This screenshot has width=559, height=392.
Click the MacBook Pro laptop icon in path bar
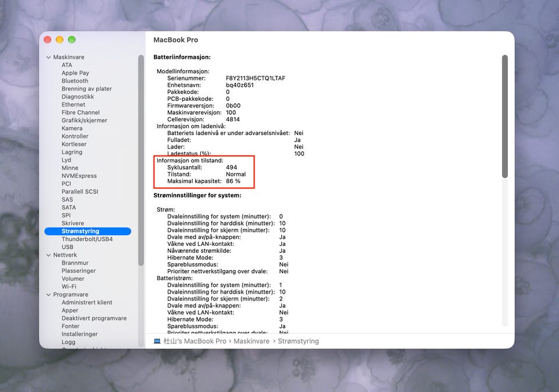[157, 341]
